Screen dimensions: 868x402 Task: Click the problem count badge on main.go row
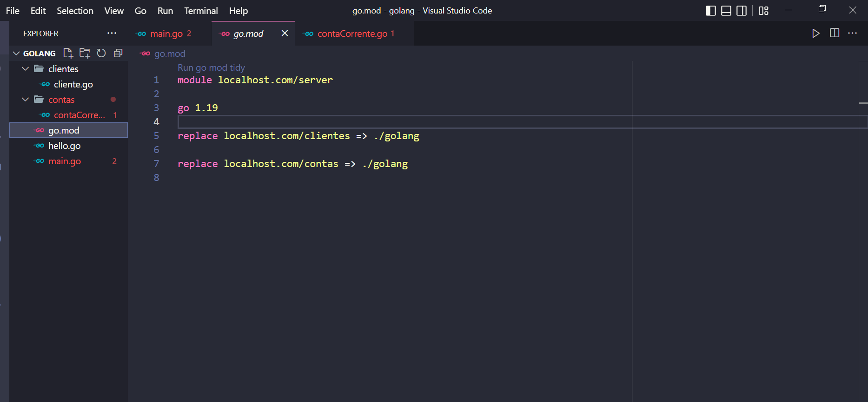tap(114, 161)
